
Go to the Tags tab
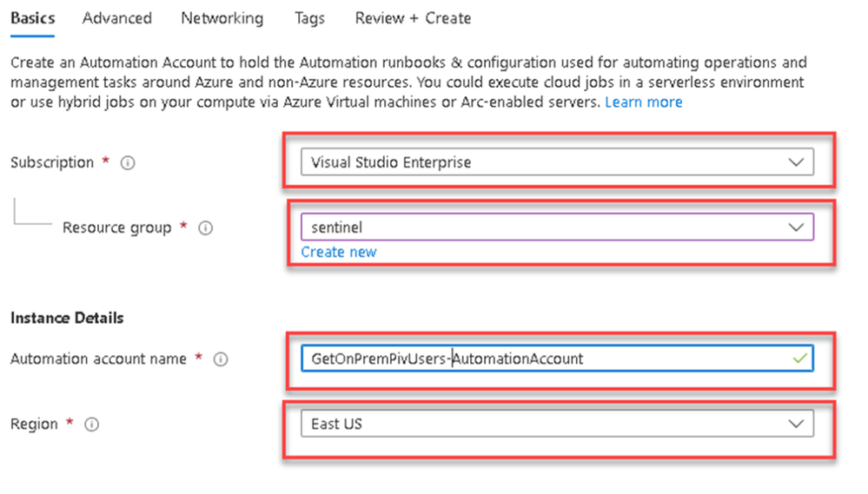tap(309, 18)
